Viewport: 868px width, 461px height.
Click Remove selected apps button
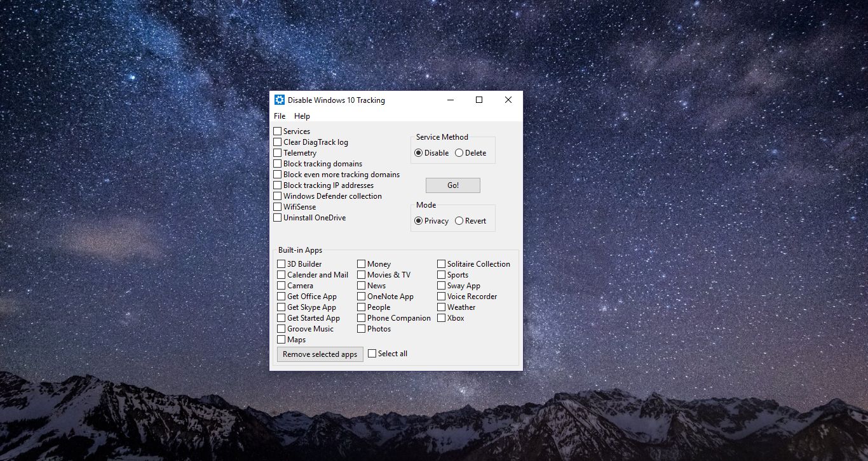(x=320, y=354)
